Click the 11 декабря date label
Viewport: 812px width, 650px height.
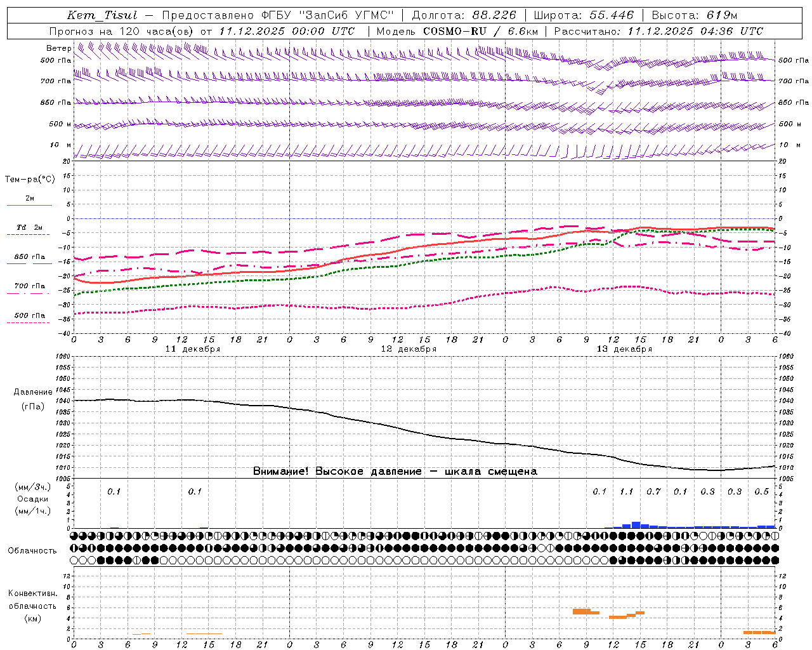click(x=193, y=349)
